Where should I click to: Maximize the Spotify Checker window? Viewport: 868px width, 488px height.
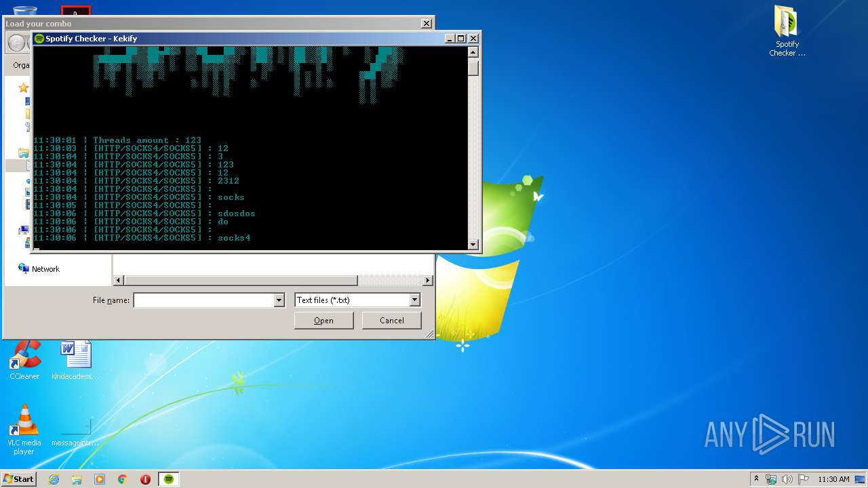coord(461,39)
